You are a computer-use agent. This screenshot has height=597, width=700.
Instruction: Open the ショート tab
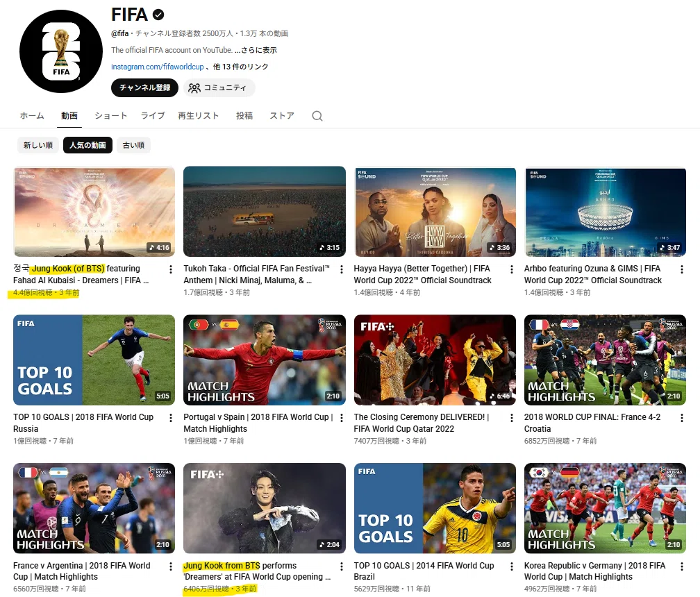[x=110, y=116]
